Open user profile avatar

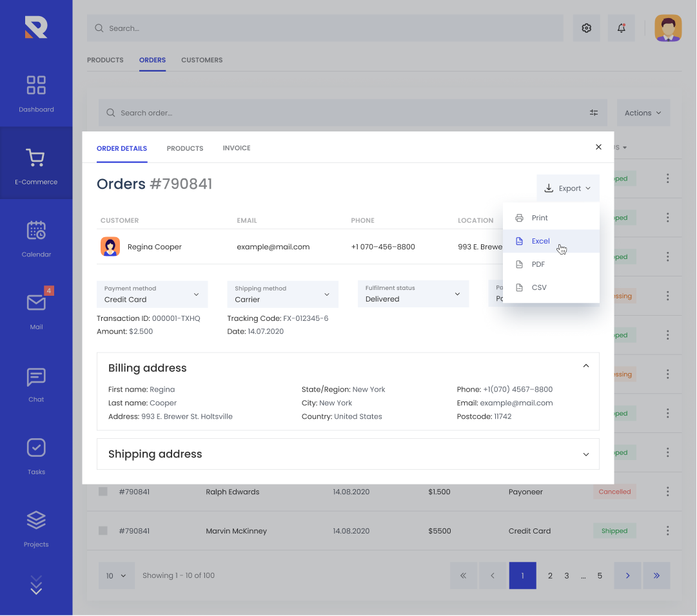tap(668, 28)
